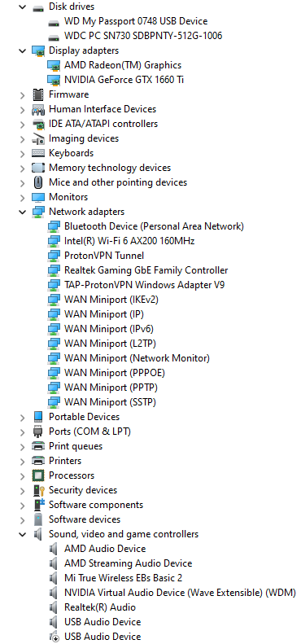Collapse the Disk drives category
This screenshot has width=301, height=644.
[22, 7]
